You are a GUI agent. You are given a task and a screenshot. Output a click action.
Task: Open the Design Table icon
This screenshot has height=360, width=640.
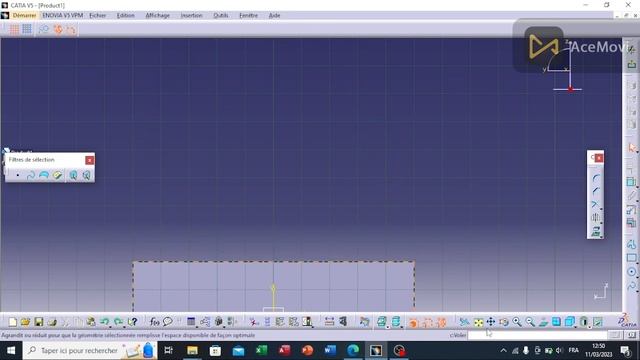click(x=191, y=322)
